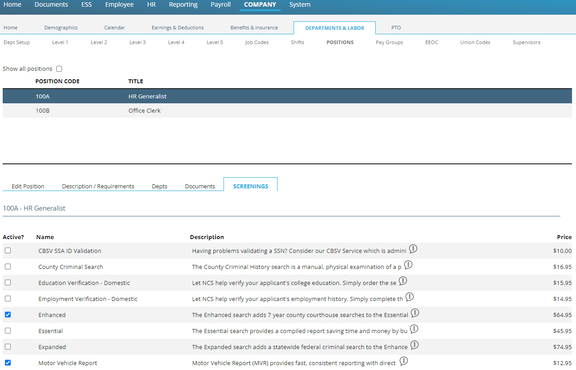Enable Employment Verification - Domestic checkbox
Image resolution: width=576 pixels, height=370 pixels.
8,298
